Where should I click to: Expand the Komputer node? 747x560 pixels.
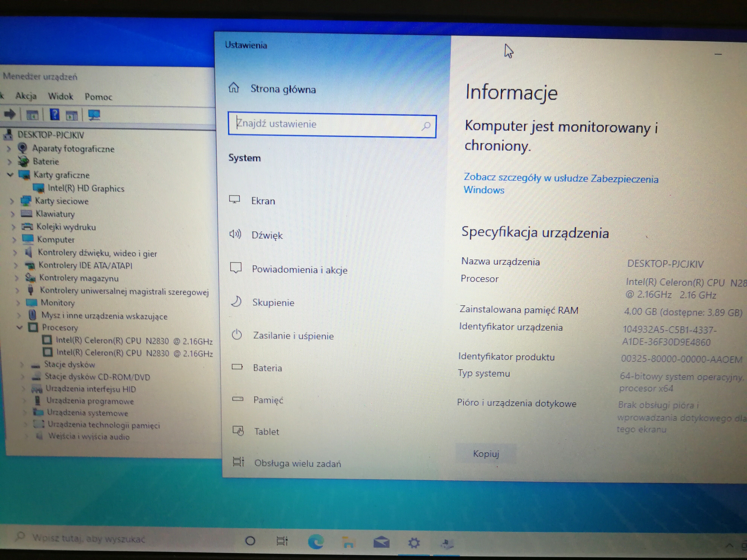(x=14, y=240)
